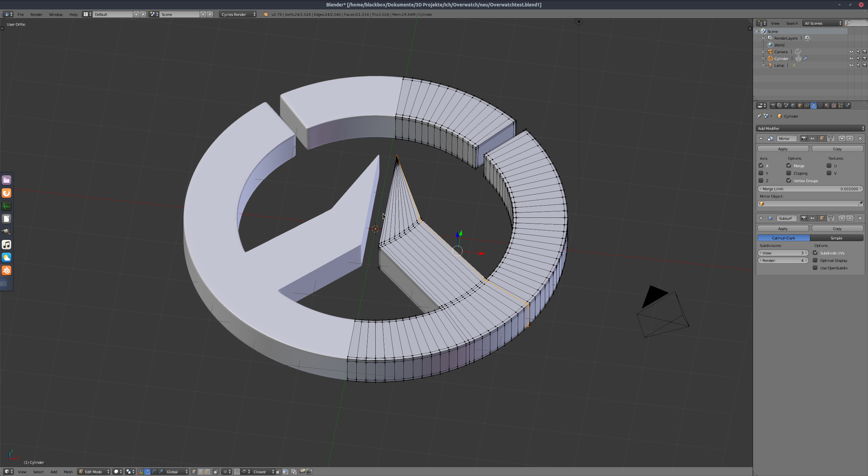Open the Scene properties tab
This screenshot has height=476, width=868.
787,106
